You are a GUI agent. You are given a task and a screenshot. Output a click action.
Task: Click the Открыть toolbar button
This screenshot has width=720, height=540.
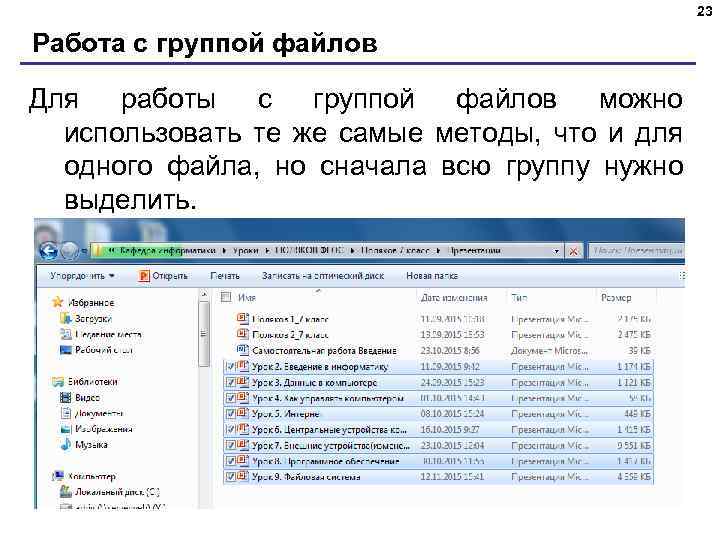pyautogui.click(x=163, y=276)
